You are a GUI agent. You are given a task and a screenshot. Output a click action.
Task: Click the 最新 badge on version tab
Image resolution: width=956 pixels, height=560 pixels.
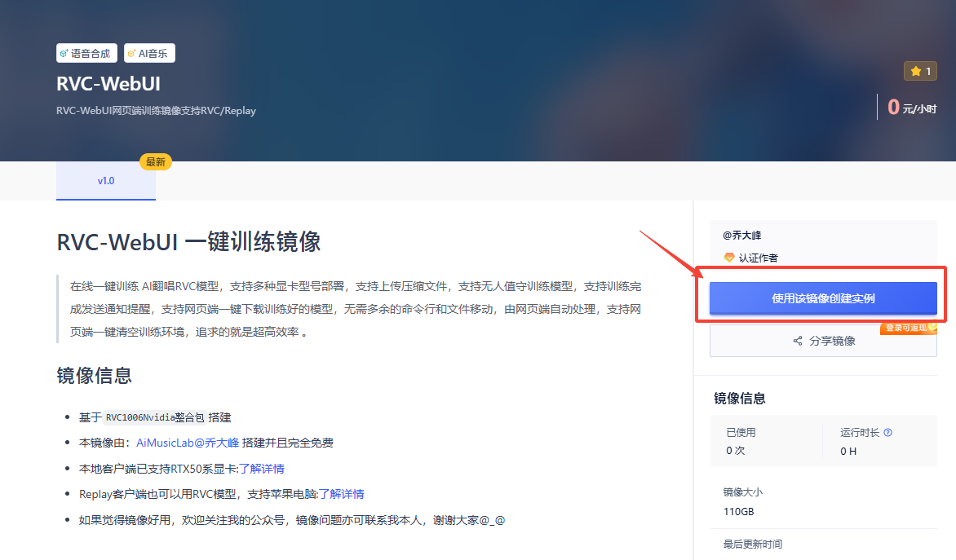156,161
